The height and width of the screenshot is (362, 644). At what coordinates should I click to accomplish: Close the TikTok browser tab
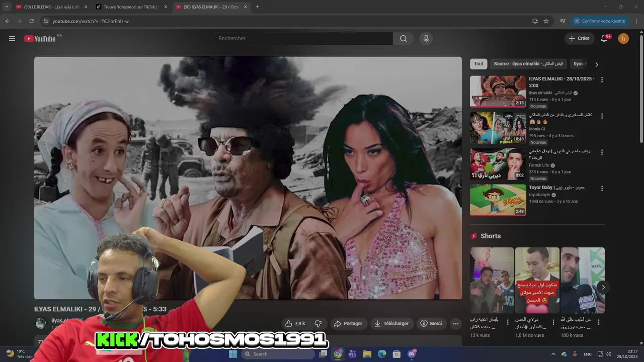tap(166, 7)
